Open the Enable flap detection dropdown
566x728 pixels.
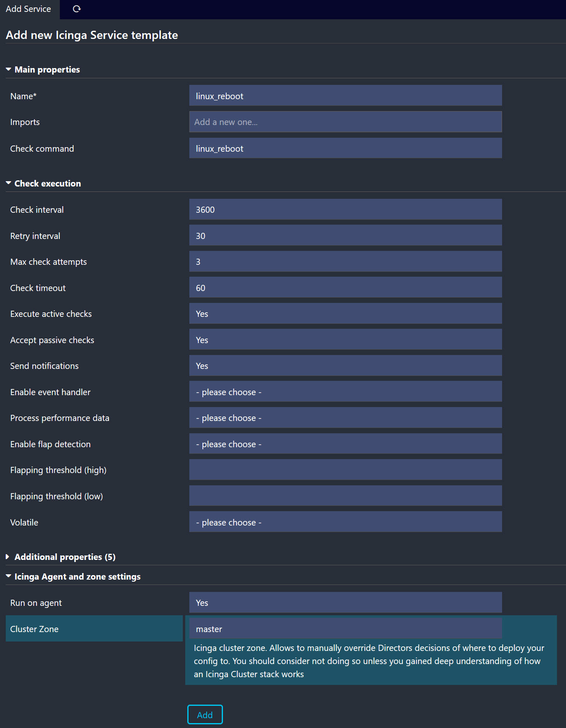coord(345,444)
